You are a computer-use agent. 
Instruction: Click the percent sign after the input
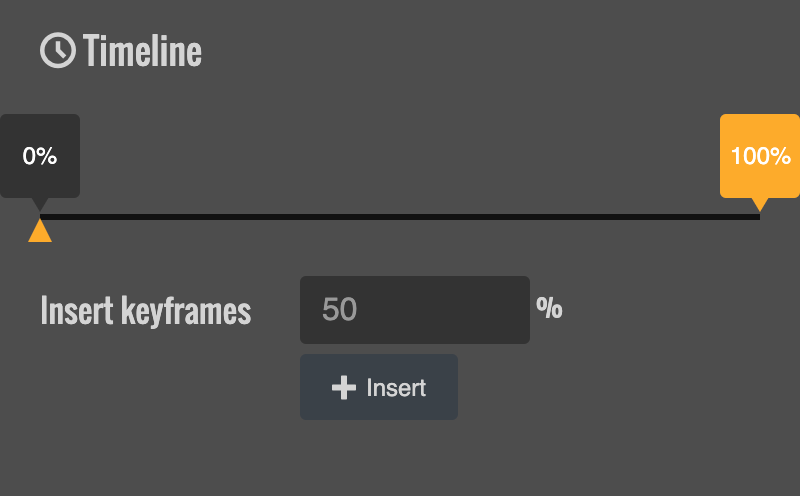click(549, 308)
